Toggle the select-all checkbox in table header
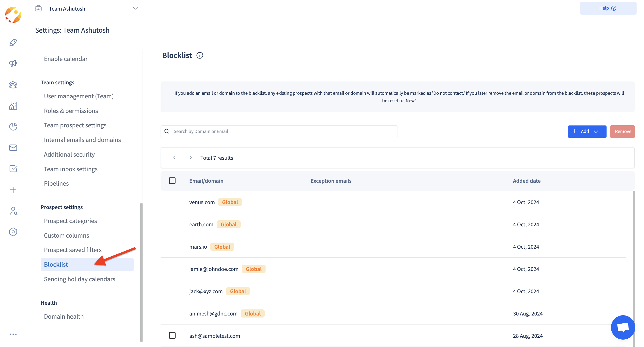 click(x=172, y=181)
